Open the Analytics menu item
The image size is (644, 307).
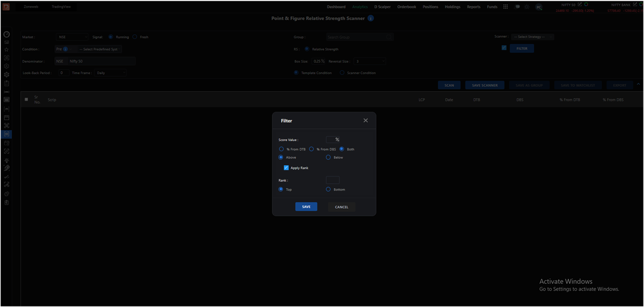tap(360, 7)
